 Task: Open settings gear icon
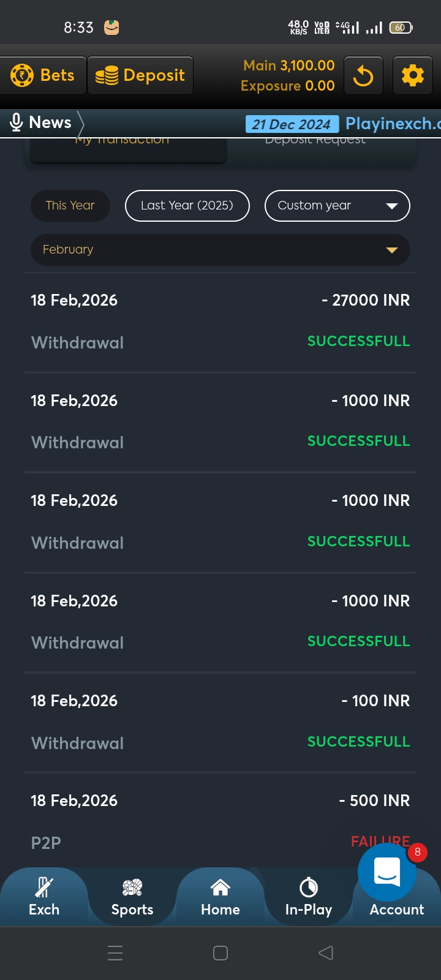coord(412,76)
